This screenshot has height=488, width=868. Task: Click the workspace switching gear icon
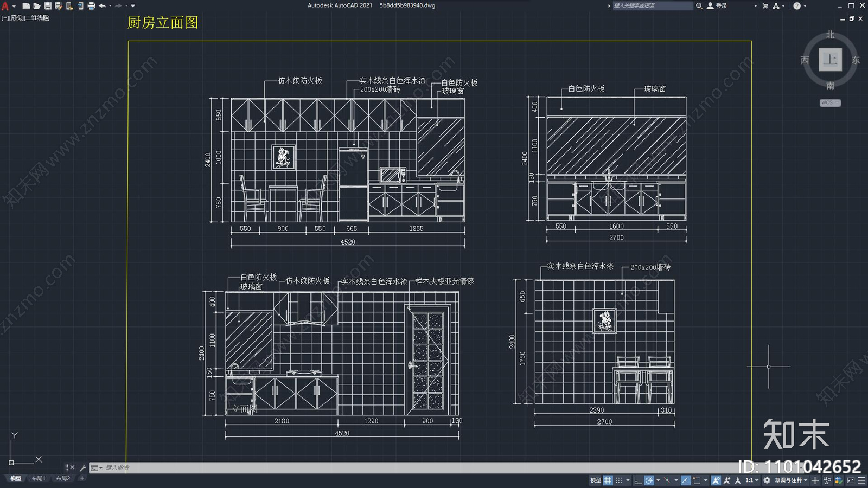767,480
